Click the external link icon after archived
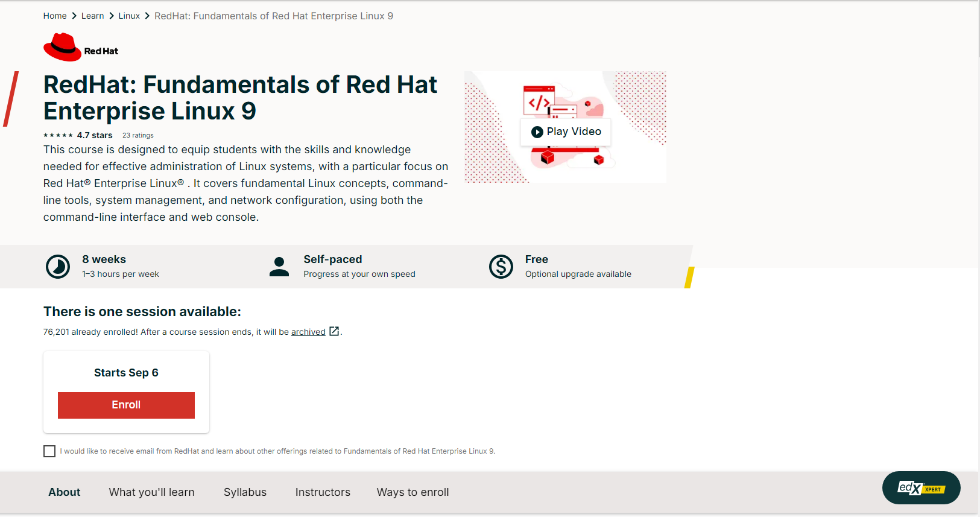980x517 pixels. pos(334,331)
